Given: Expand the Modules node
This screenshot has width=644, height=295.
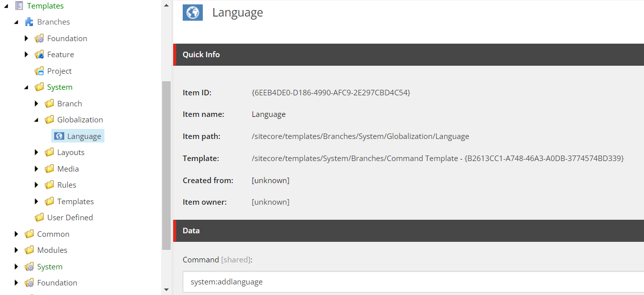Looking at the screenshot, I should (x=16, y=250).
